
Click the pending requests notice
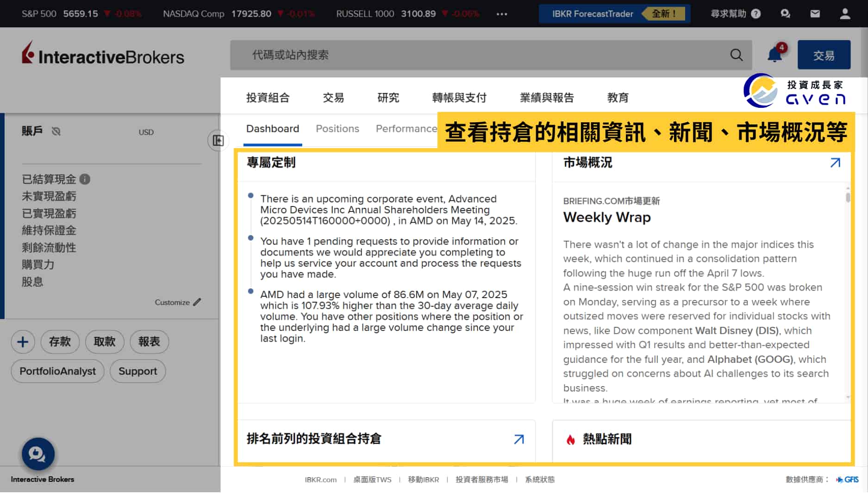(391, 258)
